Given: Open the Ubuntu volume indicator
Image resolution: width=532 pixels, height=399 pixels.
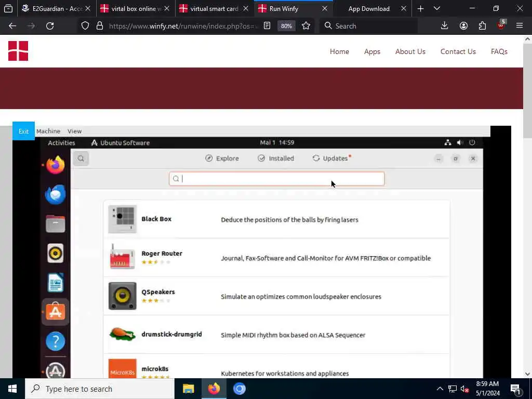Looking at the screenshot, I should pos(460,142).
